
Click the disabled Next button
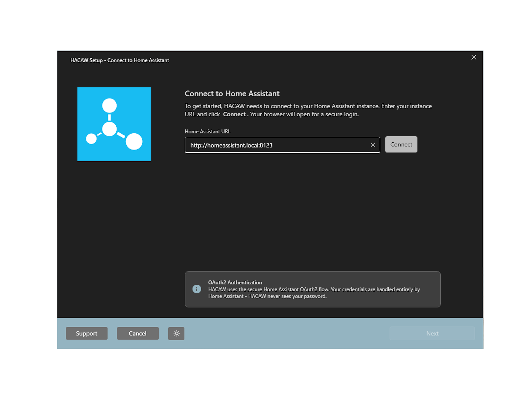point(432,333)
